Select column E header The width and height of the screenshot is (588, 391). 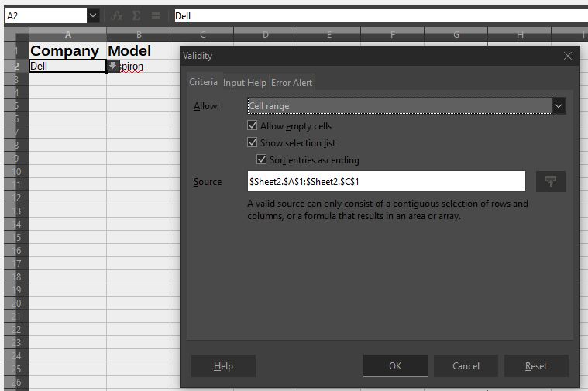click(x=329, y=35)
